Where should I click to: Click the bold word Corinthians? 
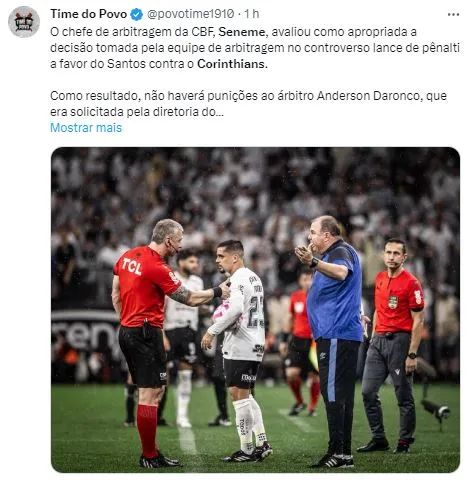click(232, 64)
